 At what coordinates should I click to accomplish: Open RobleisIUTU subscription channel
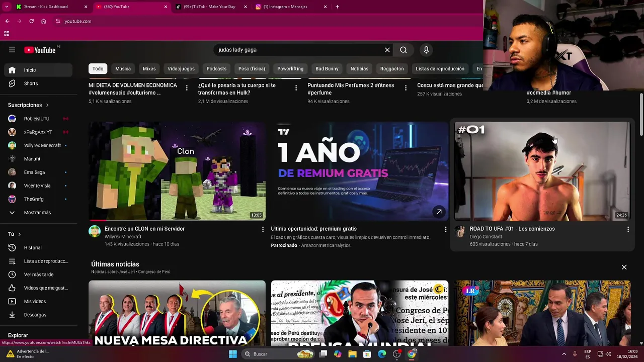[39, 119]
